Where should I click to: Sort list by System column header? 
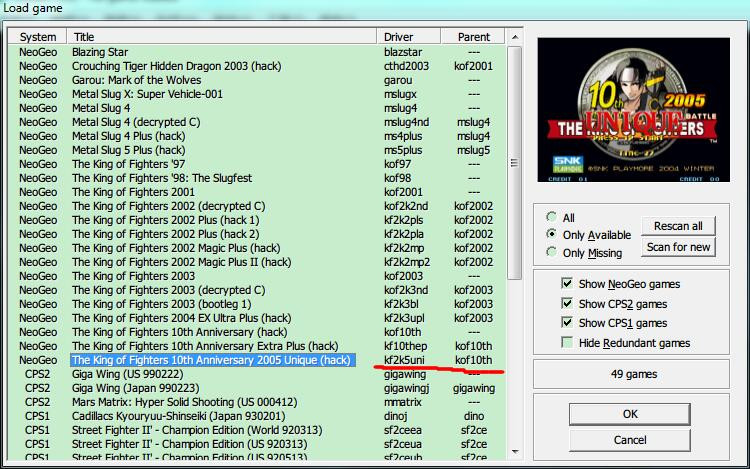38,37
